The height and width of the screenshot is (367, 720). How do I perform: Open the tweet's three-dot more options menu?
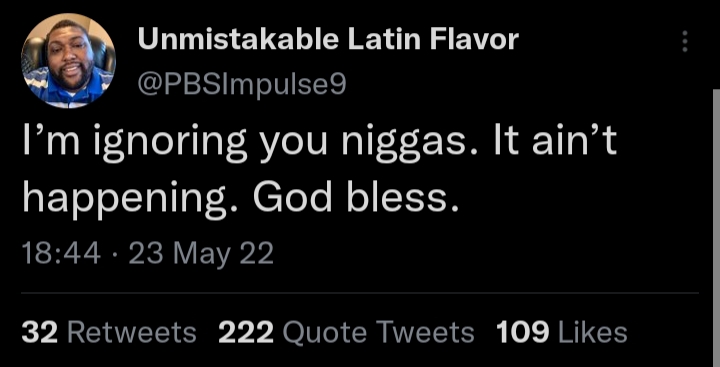click(x=685, y=41)
